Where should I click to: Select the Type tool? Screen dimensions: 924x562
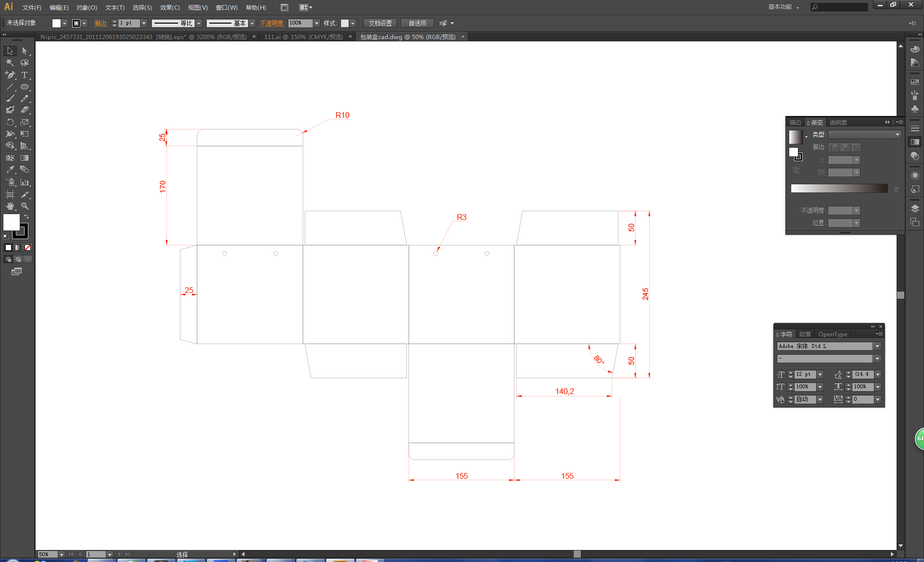25,75
